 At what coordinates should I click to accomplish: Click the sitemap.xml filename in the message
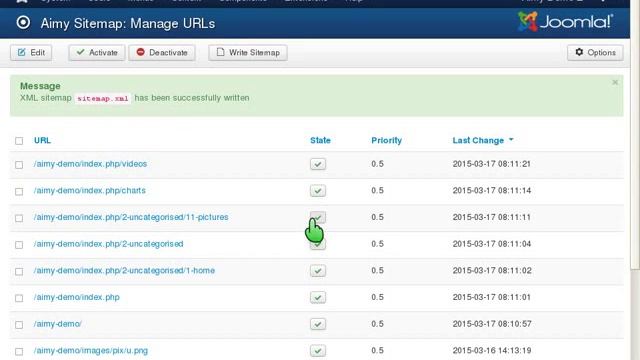[x=103, y=98]
